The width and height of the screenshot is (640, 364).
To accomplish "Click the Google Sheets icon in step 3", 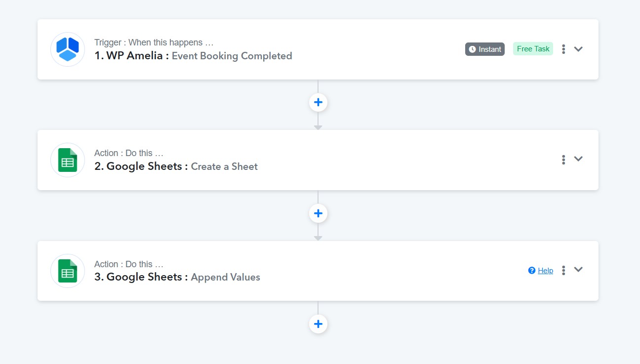I will coord(68,271).
